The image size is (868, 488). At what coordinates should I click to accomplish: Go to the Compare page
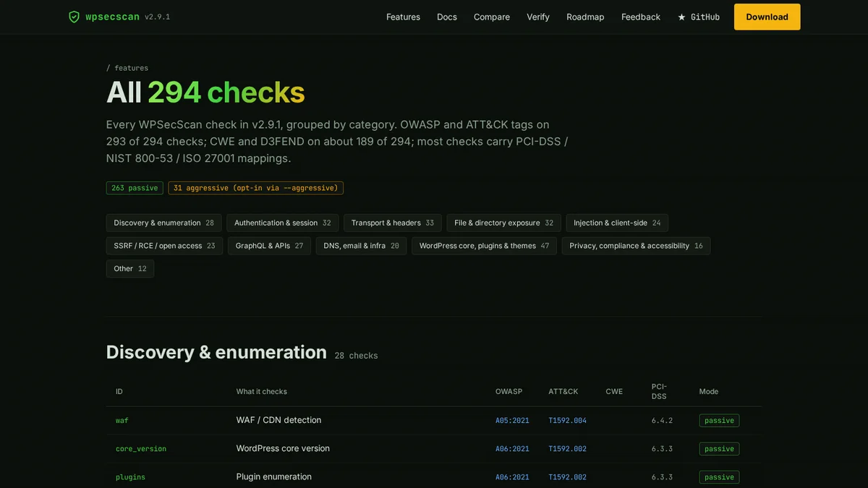tap(492, 17)
